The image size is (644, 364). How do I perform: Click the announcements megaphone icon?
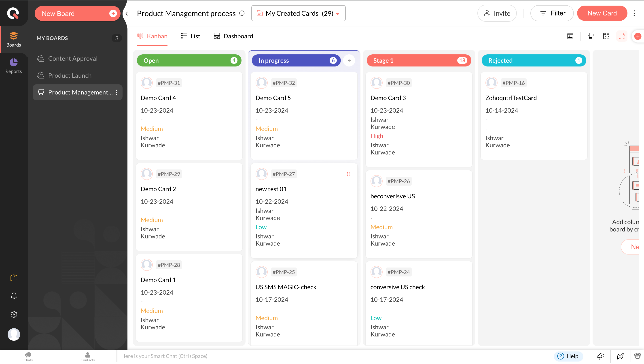point(600,356)
